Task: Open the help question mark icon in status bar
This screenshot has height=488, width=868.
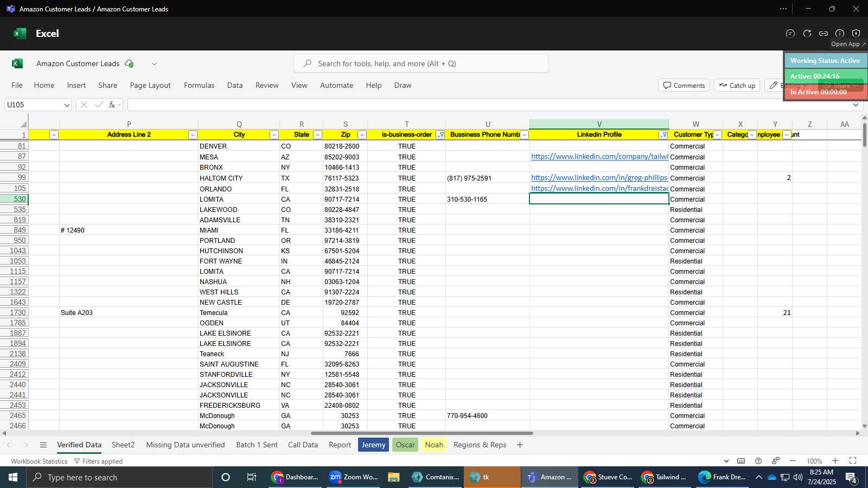Action: tap(758, 461)
